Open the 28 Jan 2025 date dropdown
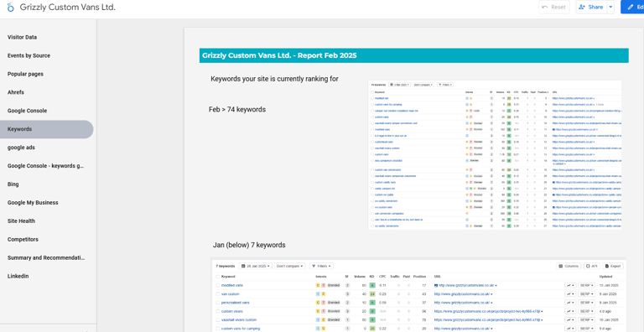The width and height of the screenshot is (644, 332). pos(255,266)
